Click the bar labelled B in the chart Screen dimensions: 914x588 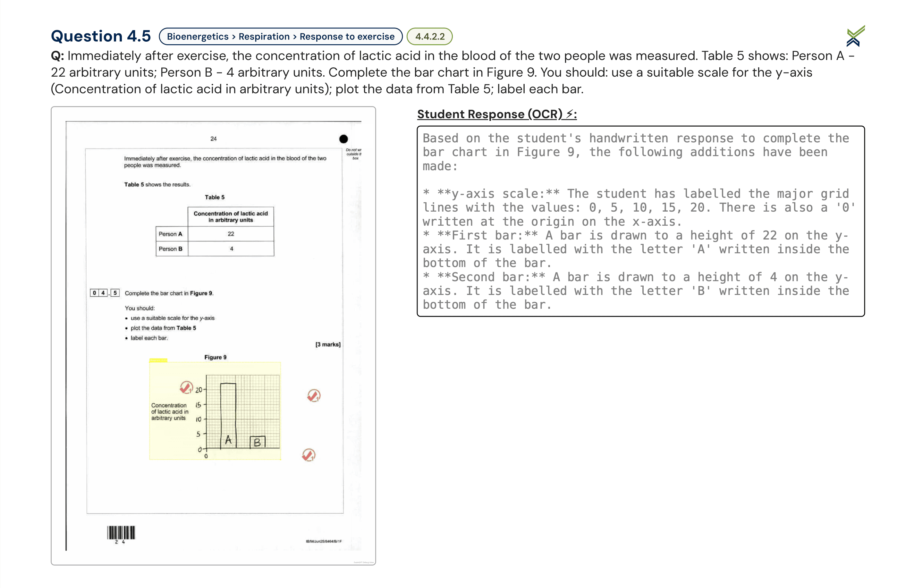(x=258, y=442)
